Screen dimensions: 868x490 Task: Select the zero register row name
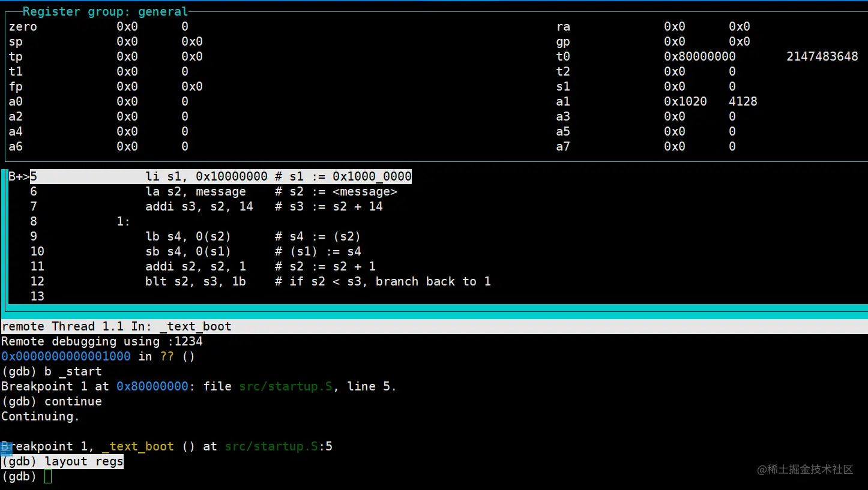pyautogui.click(x=23, y=26)
